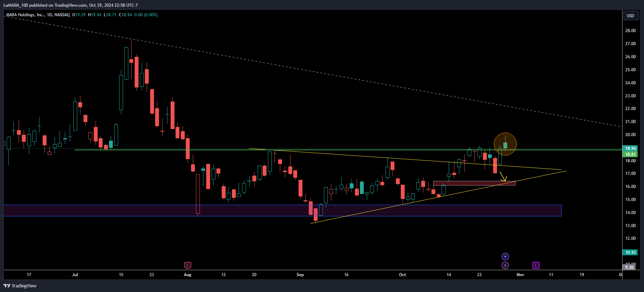Select the orange circle highlight on latest candle
The height and width of the screenshot is (292, 644).
tap(505, 144)
